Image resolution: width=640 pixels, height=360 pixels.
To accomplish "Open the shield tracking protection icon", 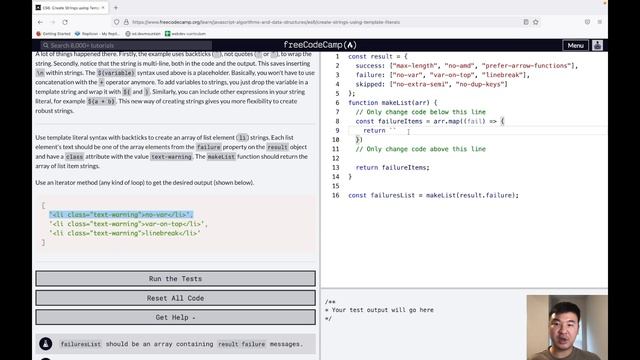I will [x=117, y=22].
